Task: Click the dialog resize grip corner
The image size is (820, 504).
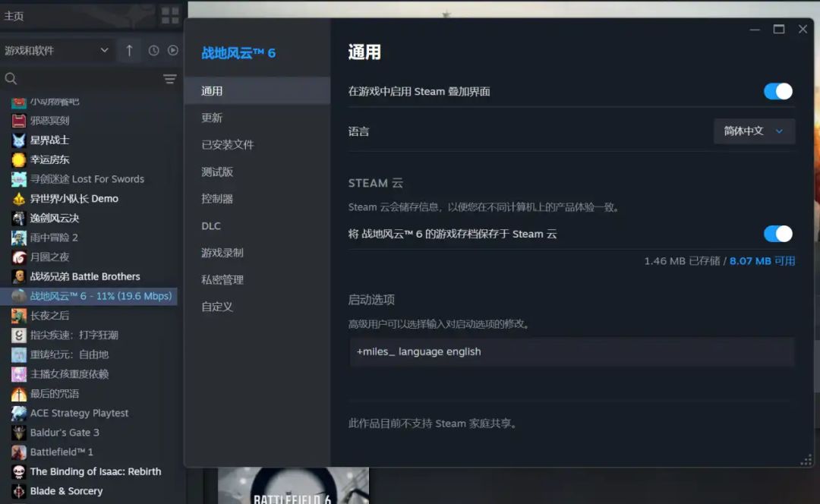Action: coord(806,460)
